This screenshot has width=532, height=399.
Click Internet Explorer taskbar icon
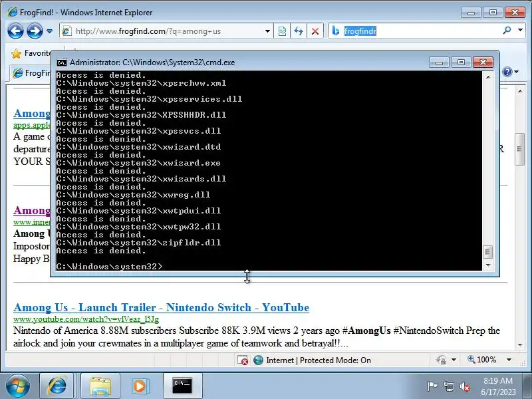57,386
